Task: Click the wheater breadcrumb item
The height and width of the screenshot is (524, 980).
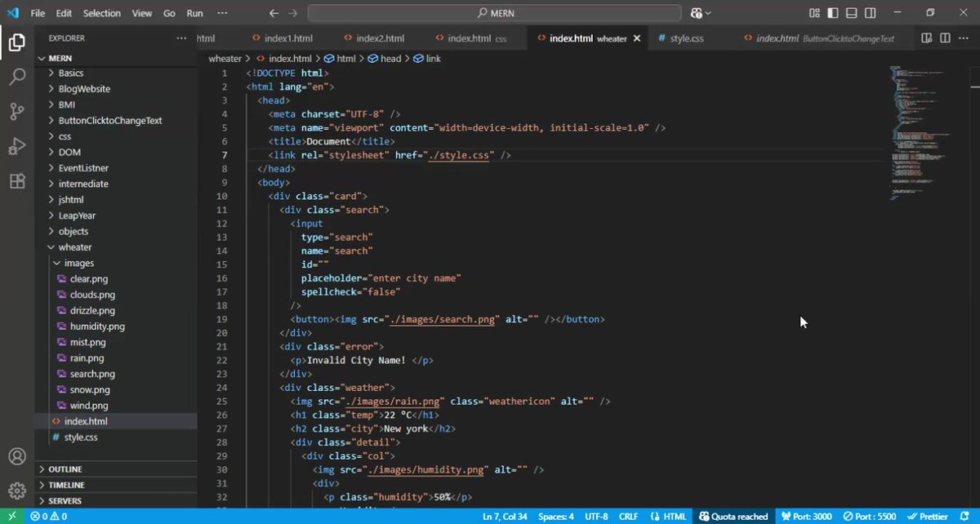Action: pos(225,59)
